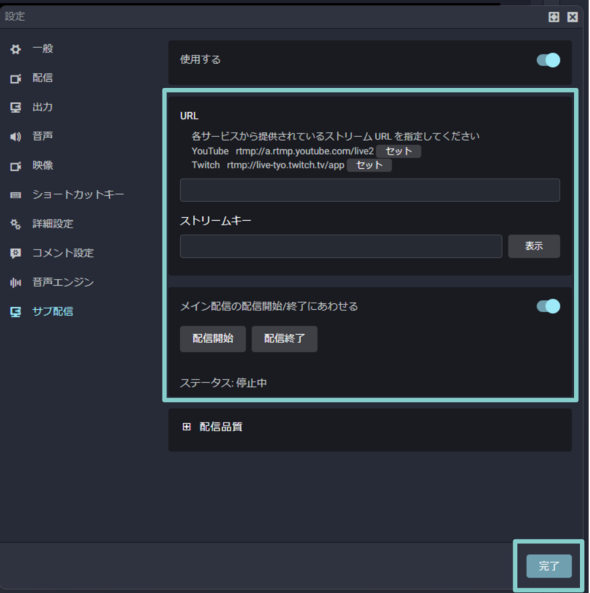Screen dimensions: 590x593
Task: Open the 一般 settings section
Action: click(x=43, y=49)
